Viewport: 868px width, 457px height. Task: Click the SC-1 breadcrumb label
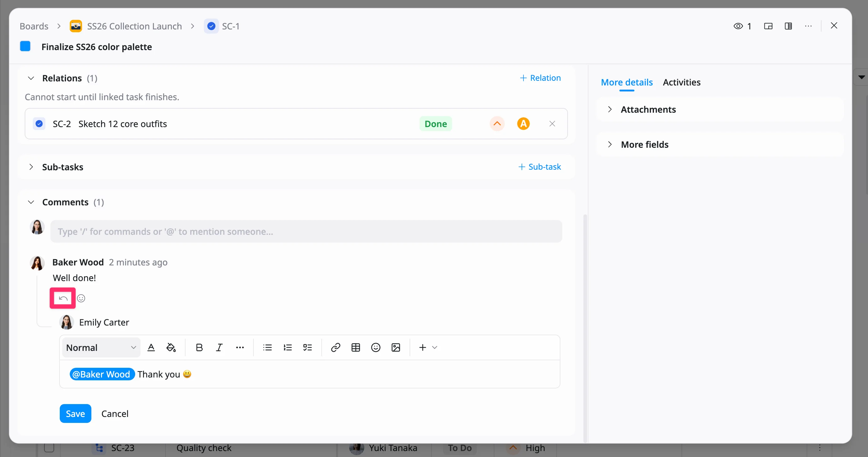pos(231,26)
